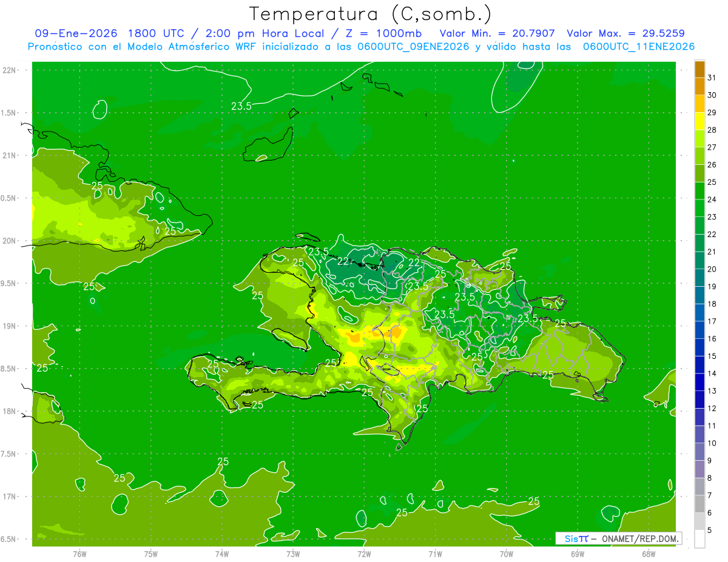Screen dimensions: 728x562
Task: Click the 68W longitude axis label
Action: tap(648, 554)
